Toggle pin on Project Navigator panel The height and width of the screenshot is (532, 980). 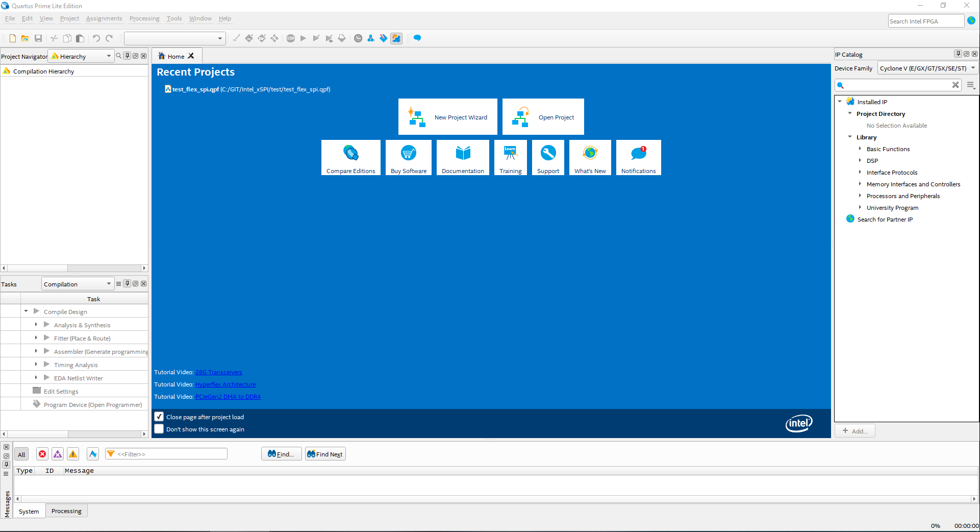coord(128,56)
